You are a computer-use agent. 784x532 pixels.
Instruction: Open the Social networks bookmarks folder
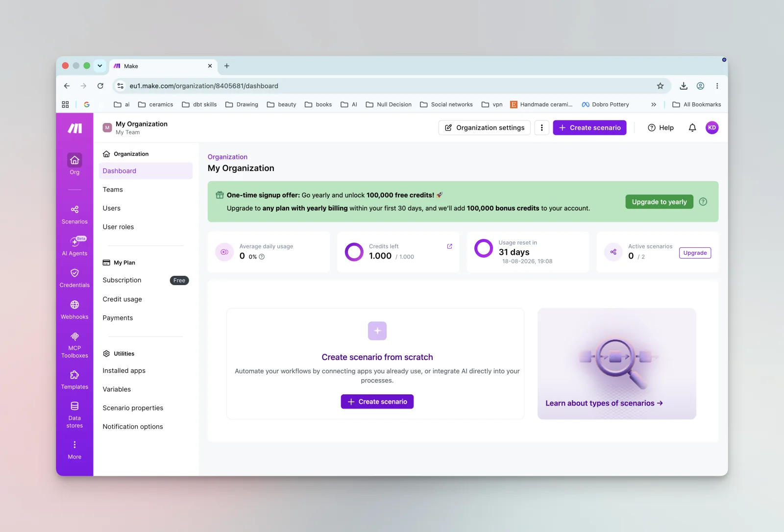click(x=446, y=104)
